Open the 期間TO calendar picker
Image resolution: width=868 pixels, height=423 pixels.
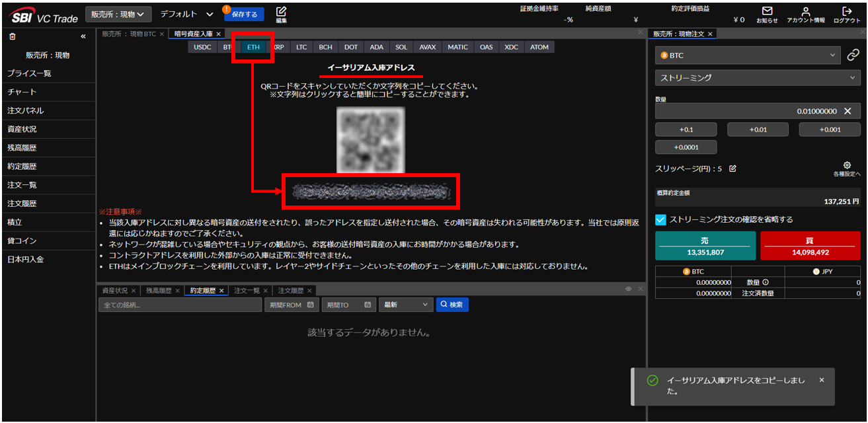367,305
